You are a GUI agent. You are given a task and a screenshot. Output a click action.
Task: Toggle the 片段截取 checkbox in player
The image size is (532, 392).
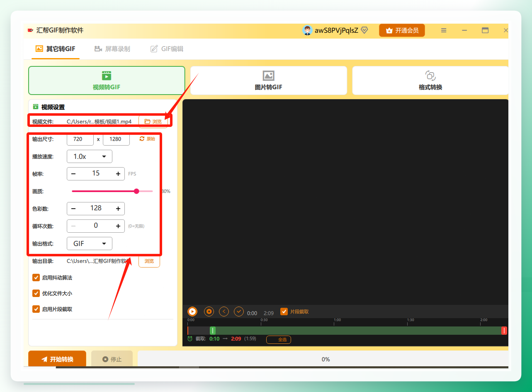tap(284, 312)
